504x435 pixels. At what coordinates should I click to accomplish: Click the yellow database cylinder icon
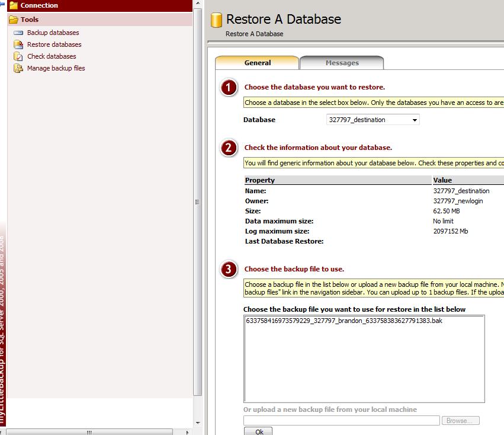216,20
